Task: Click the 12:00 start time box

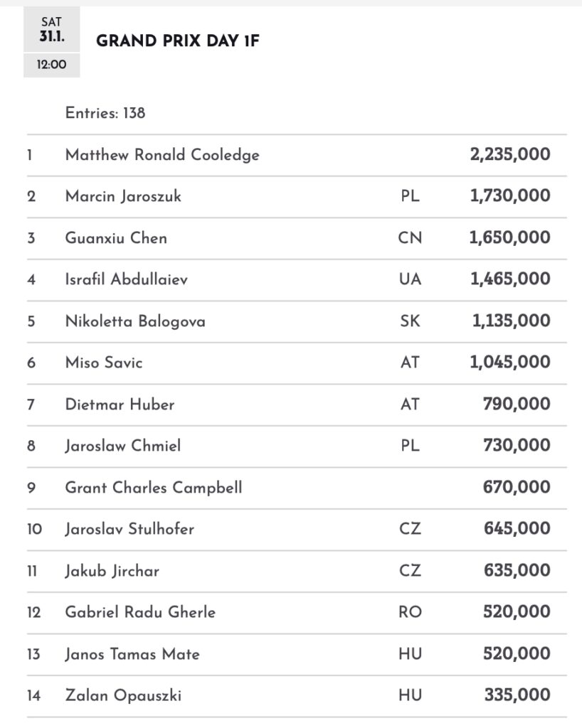Action: (x=52, y=65)
